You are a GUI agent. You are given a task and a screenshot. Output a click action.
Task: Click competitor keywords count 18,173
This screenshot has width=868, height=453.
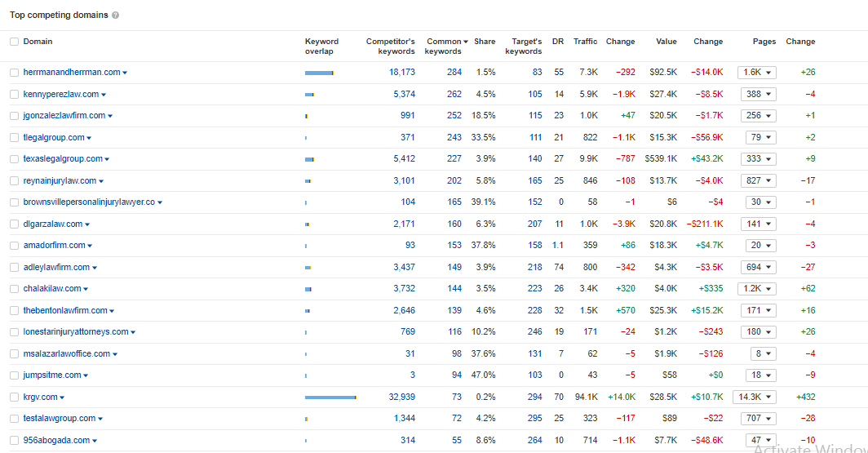click(402, 72)
